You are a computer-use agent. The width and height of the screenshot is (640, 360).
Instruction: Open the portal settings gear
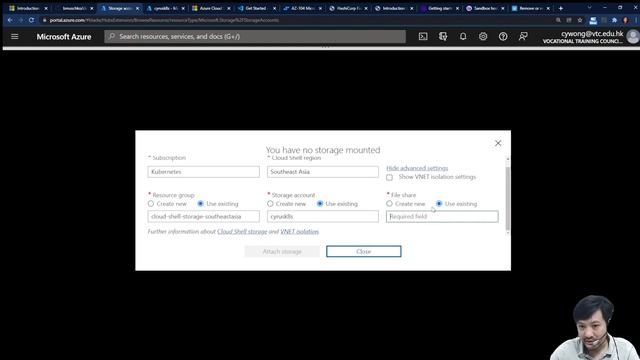(x=483, y=37)
